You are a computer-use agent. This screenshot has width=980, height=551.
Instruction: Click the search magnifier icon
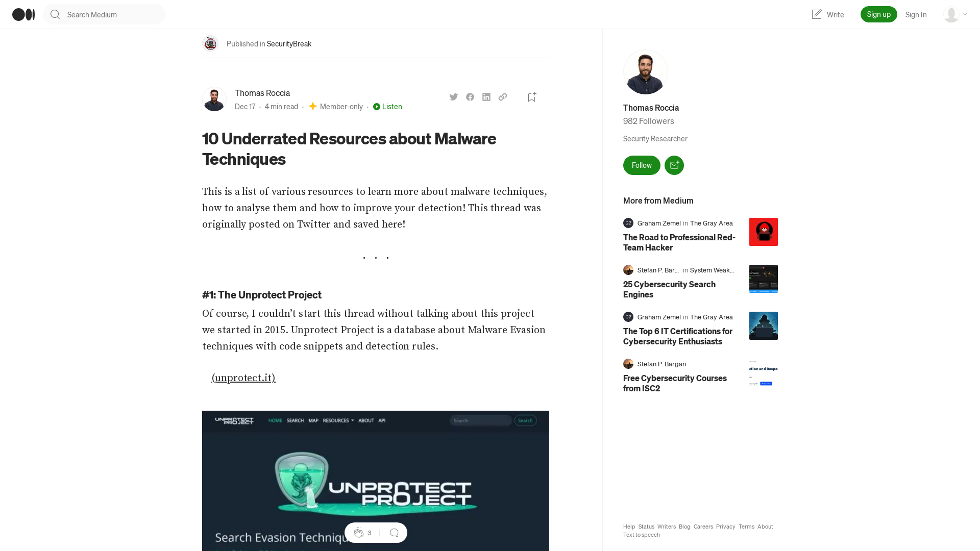pyautogui.click(x=55, y=14)
